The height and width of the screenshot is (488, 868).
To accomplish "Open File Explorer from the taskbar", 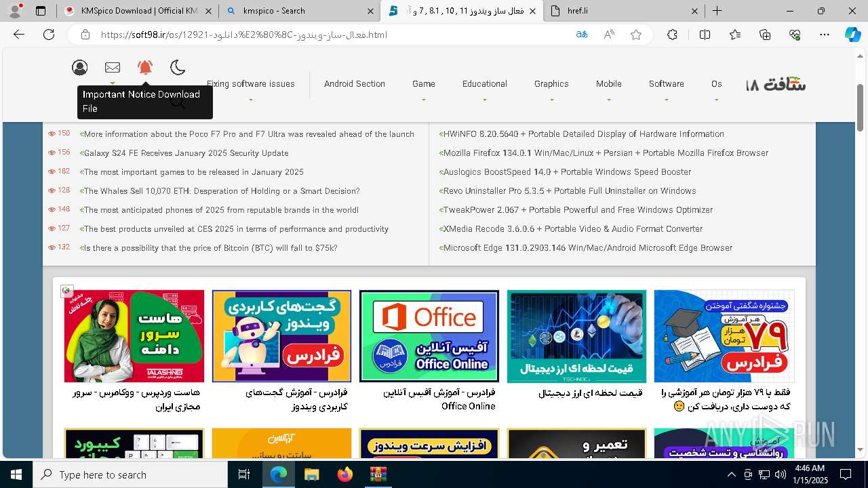I will [311, 474].
